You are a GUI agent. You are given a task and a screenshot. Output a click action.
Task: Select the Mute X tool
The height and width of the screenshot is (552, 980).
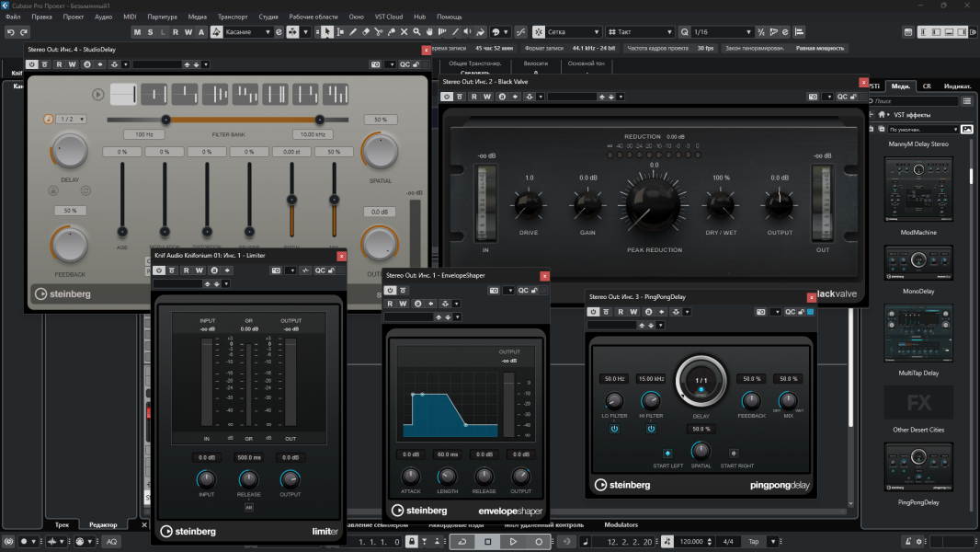pos(404,32)
